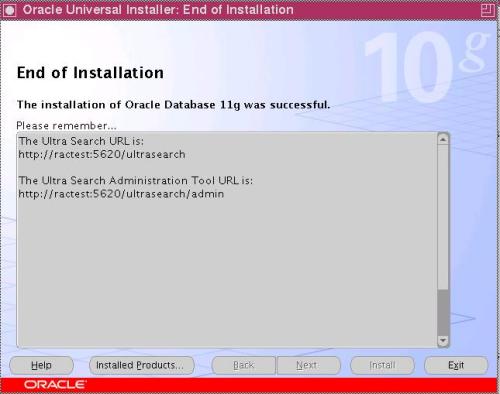Click the Oracle Database 11g success message

[x=173, y=105]
